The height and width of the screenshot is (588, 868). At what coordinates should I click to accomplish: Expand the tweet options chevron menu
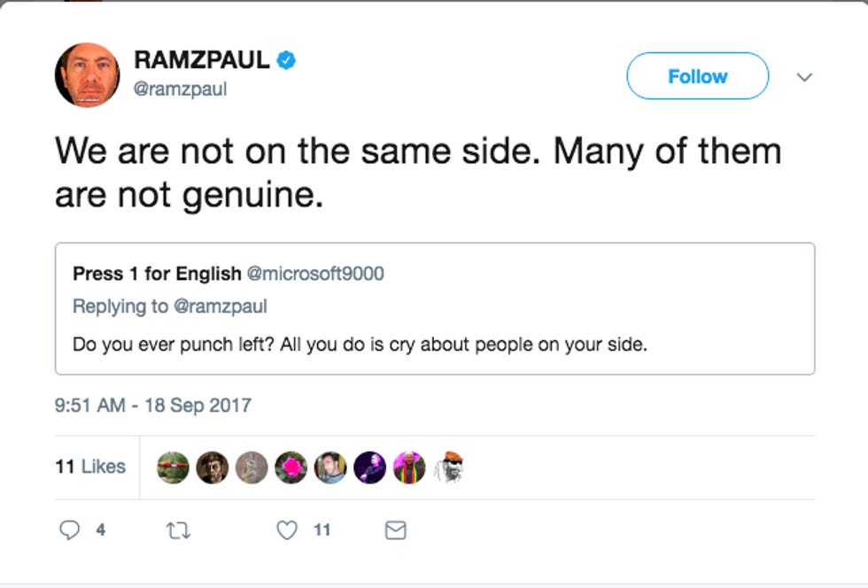pos(804,78)
